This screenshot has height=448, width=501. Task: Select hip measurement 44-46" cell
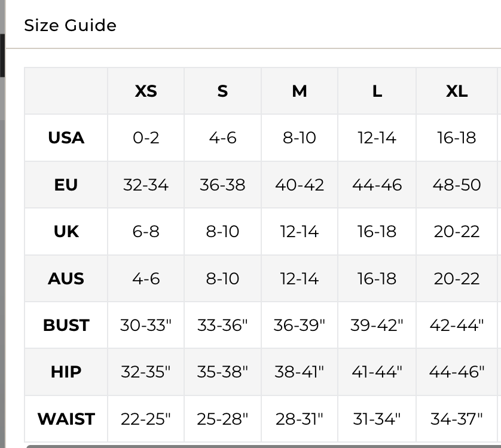coord(457,372)
